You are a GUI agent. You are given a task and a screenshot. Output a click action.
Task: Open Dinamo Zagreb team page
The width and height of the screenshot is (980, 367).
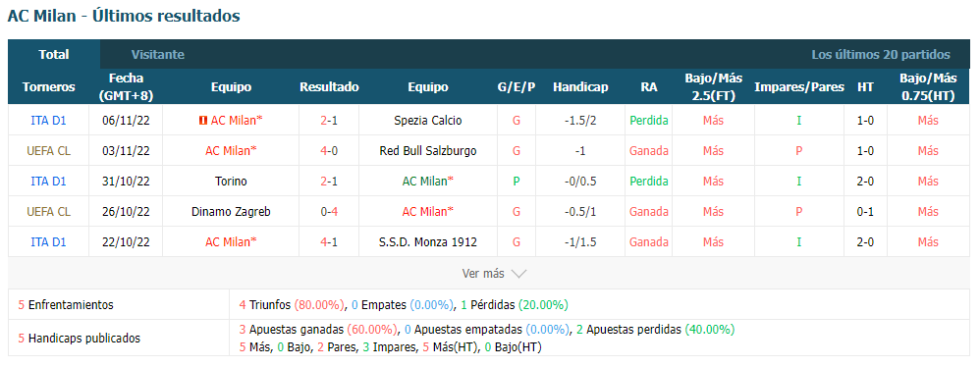coord(231,212)
